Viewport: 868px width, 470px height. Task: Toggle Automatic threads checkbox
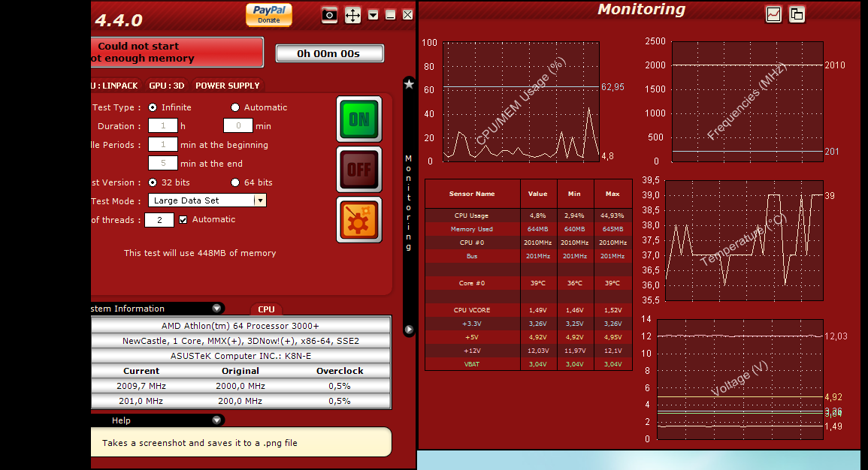pos(183,219)
